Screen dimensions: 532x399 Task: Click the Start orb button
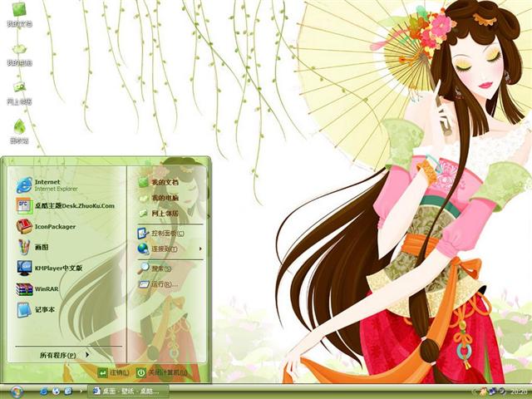pos(16,392)
